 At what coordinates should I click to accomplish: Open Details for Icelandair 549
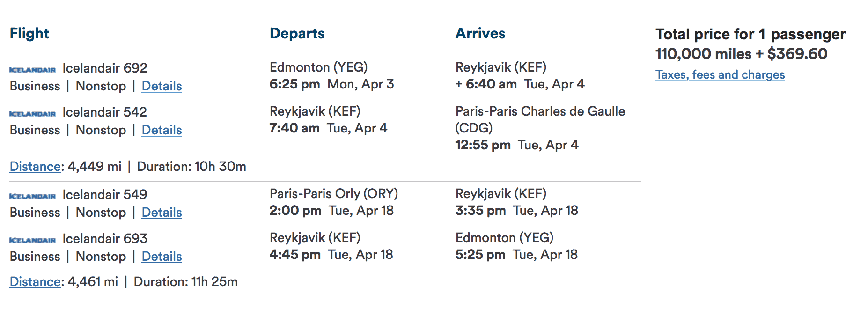[x=162, y=213]
